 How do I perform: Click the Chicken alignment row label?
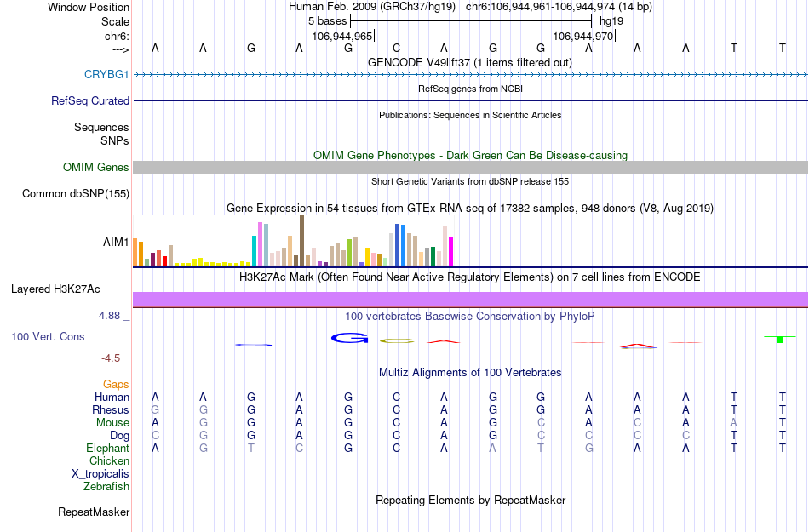(109, 460)
